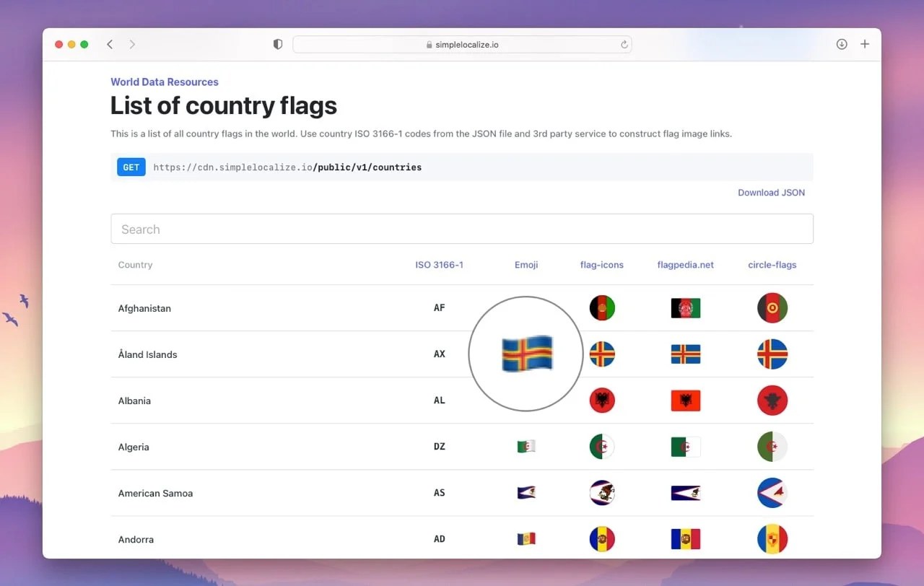Click the Albania circle-flags icon
Viewport: 924px width, 586px height.
[x=772, y=401]
